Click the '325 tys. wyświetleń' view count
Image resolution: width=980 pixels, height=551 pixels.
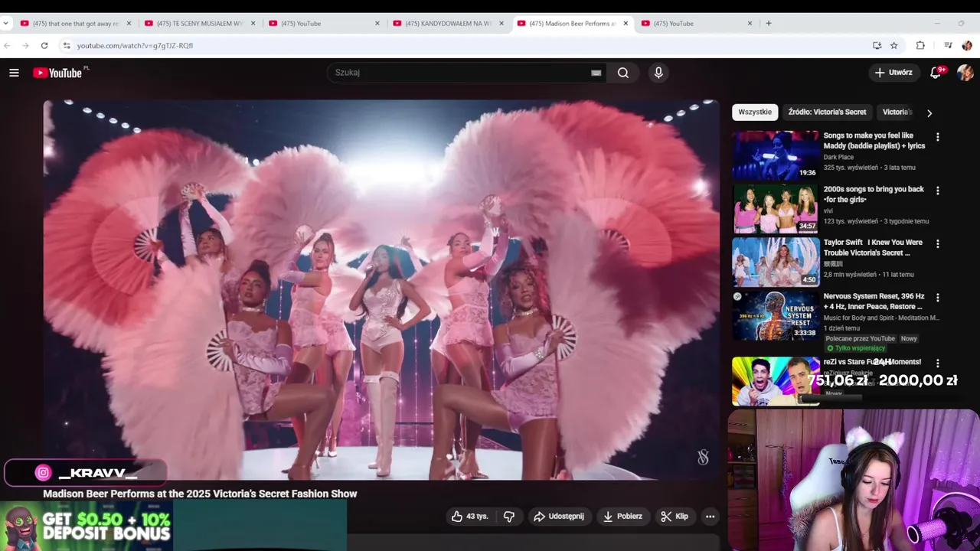(x=851, y=168)
